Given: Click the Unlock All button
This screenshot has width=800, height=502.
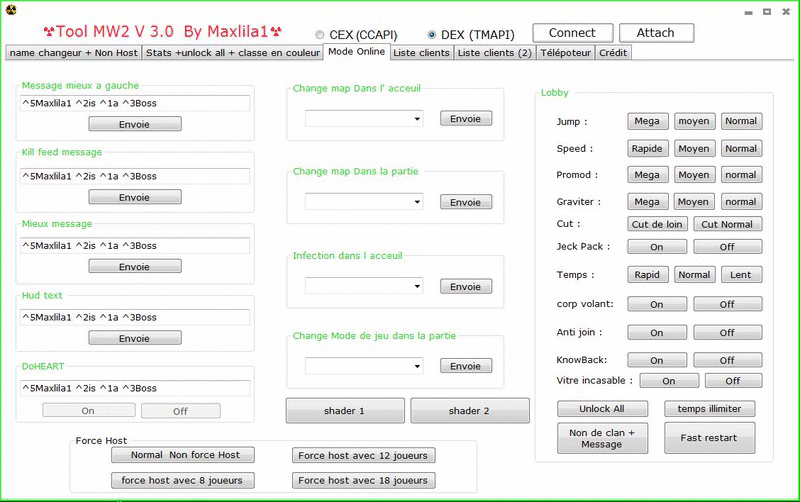Looking at the screenshot, I should tap(602, 409).
